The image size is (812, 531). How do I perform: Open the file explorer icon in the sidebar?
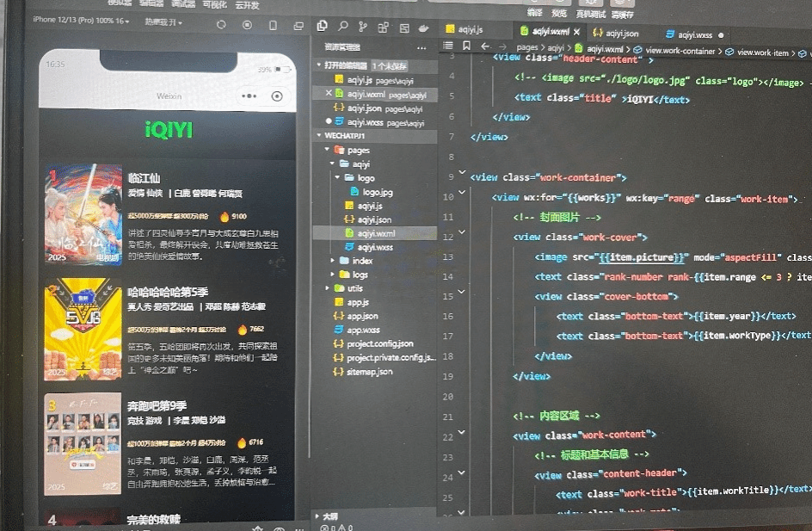coord(323,26)
